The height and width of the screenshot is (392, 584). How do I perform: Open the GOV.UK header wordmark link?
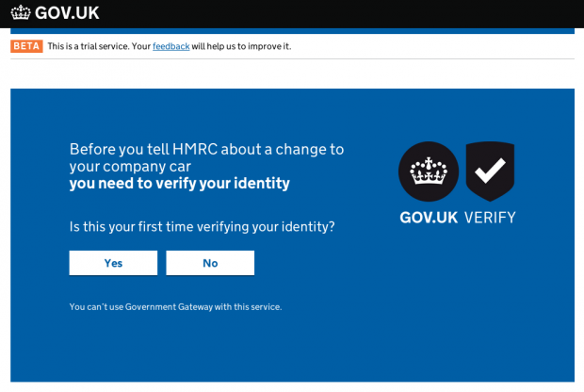pyautogui.click(x=67, y=13)
